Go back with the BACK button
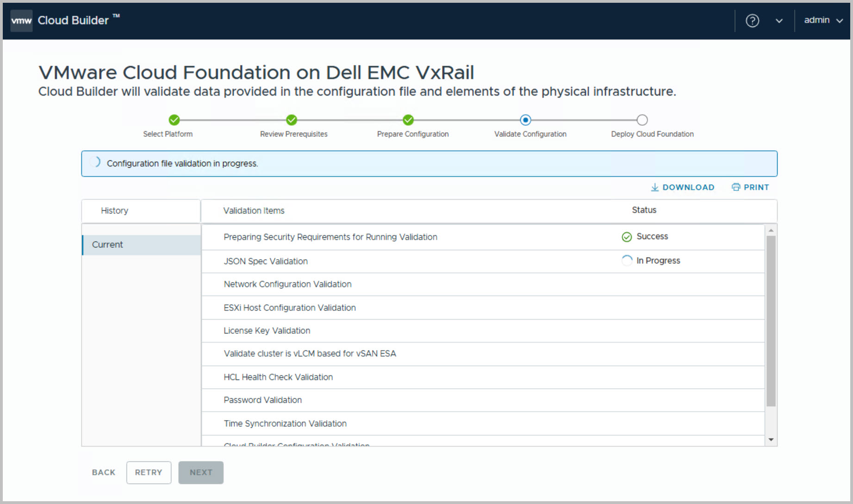853x504 pixels. [x=104, y=473]
